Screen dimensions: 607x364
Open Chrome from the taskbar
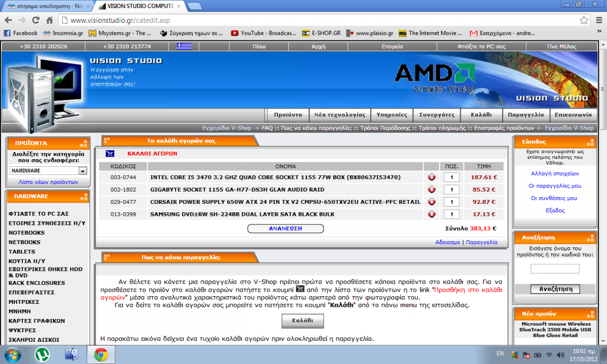pos(101,355)
